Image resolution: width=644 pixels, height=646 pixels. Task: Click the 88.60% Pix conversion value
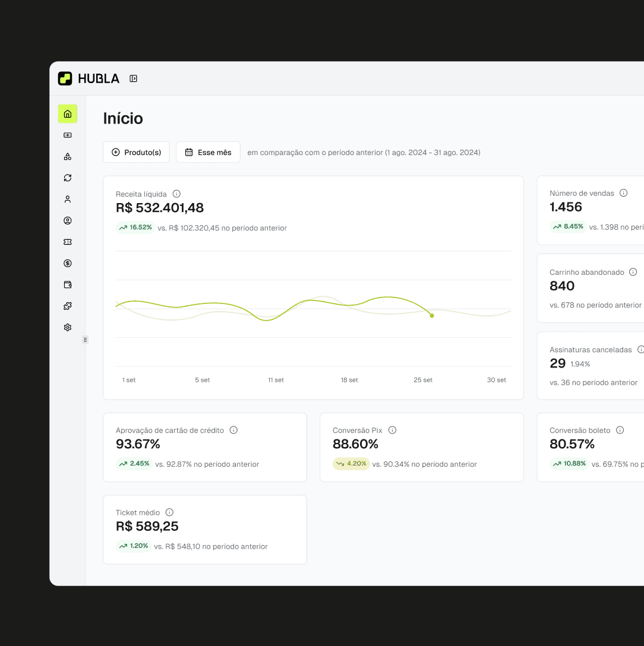point(355,444)
